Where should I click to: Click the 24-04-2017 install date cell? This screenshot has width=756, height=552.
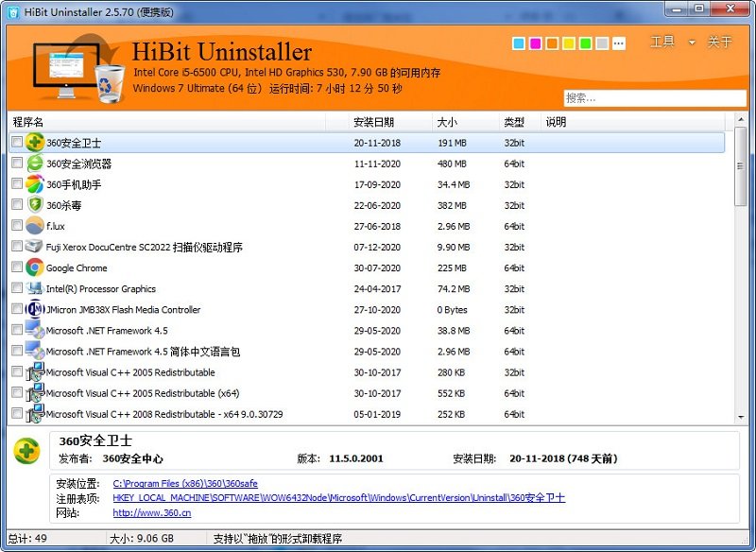377,288
